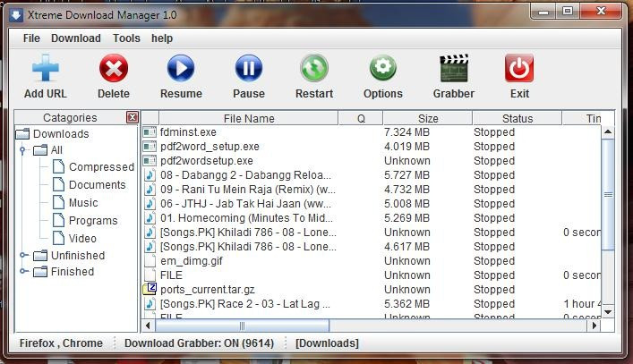Image resolution: width=633 pixels, height=364 pixels.
Task: Click the vertical scrollbar thumb
Action: 608,195
